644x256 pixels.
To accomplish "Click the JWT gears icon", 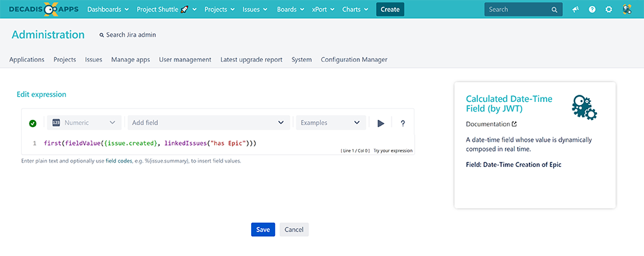I will pos(585,108).
